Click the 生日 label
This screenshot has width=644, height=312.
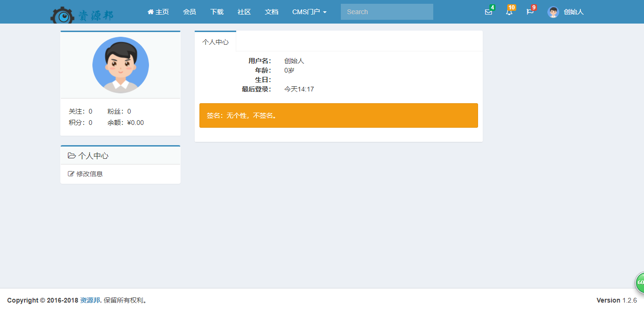click(263, 80)
